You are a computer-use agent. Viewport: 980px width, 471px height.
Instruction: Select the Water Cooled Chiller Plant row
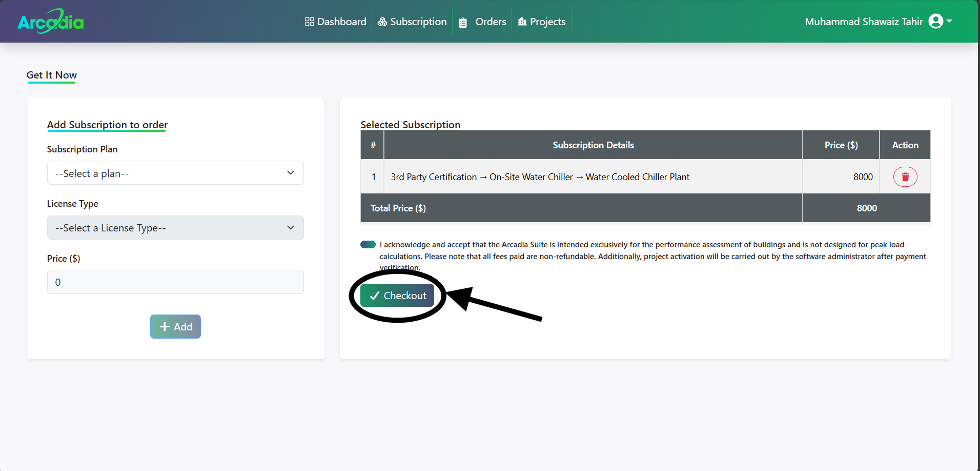pos(540,177)
